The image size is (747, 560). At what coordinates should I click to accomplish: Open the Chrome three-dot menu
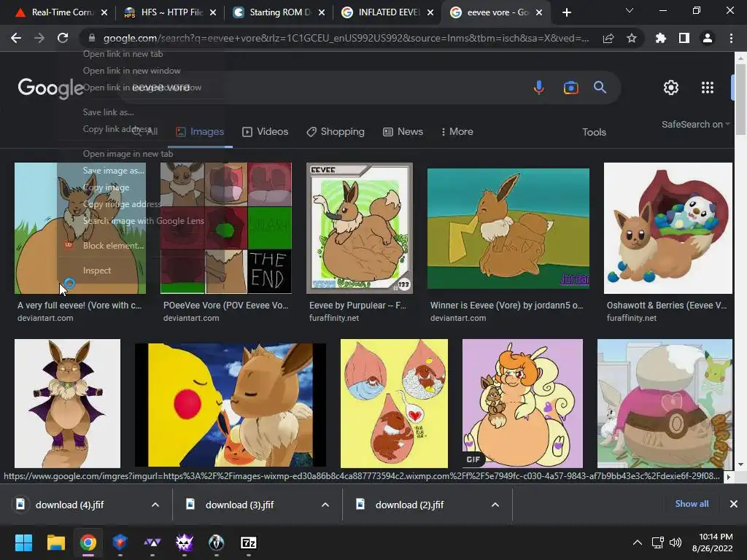(731, 38)
